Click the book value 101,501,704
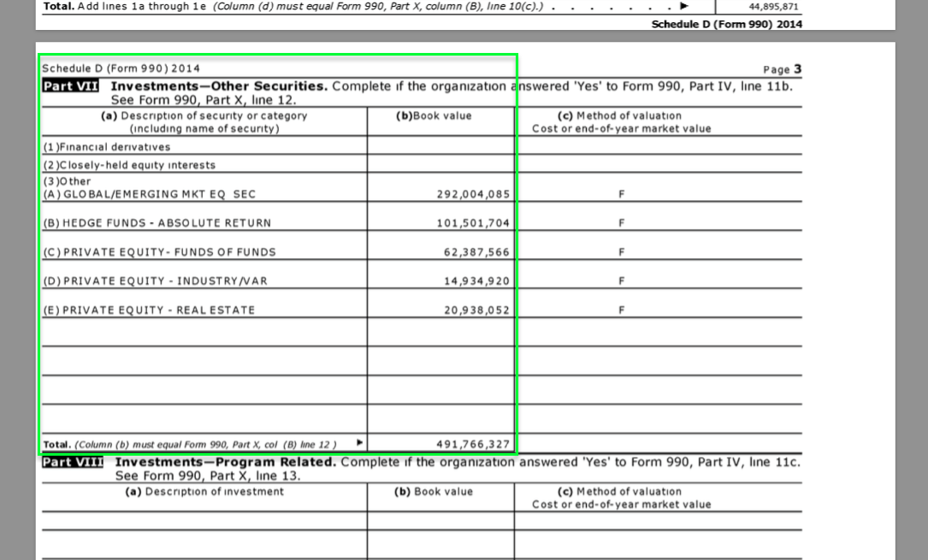928x560 pixels. pos(473,223)
